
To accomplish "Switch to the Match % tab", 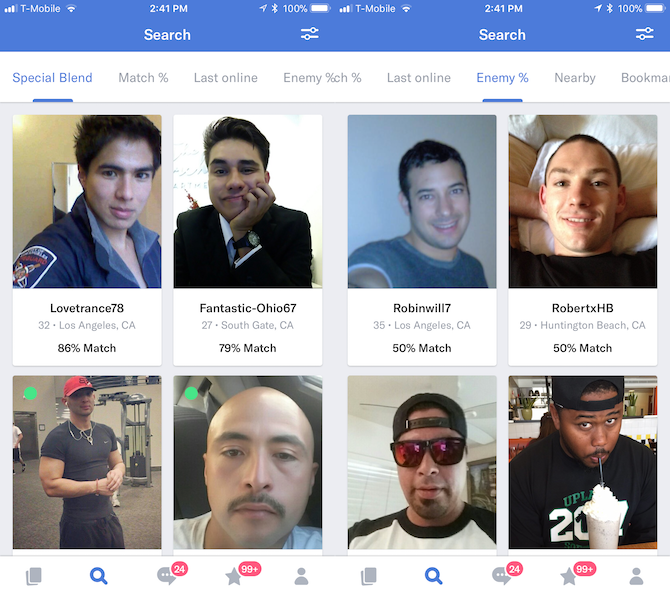I will point(143,78).
